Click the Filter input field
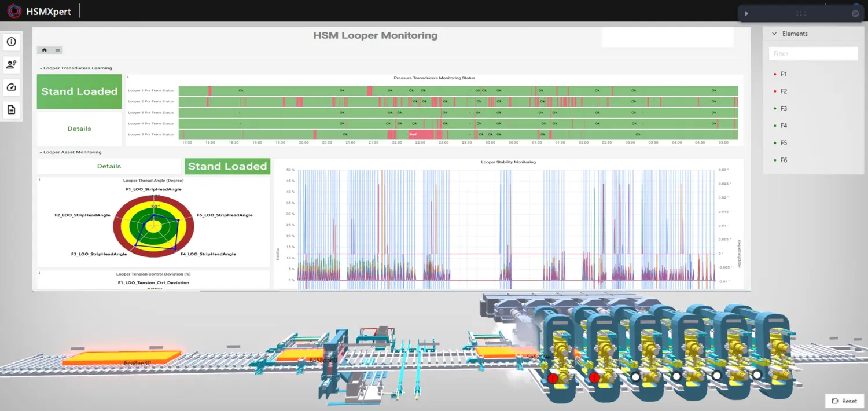 pyautogui.click(x=813, y=53)
